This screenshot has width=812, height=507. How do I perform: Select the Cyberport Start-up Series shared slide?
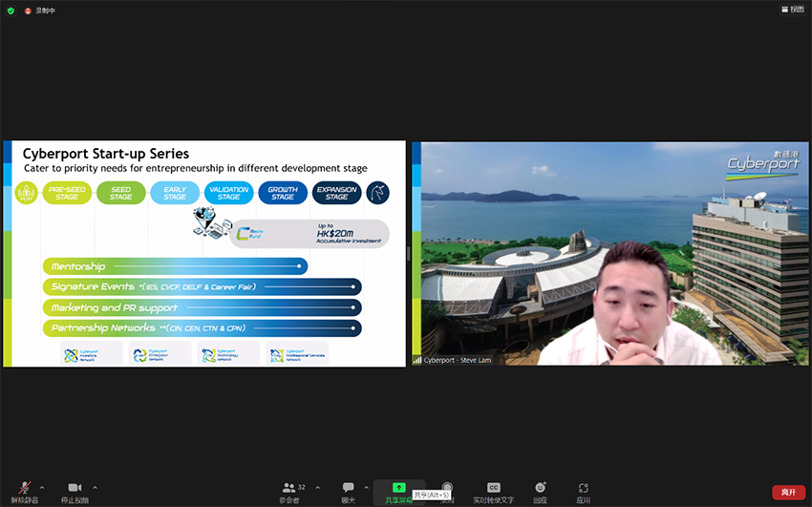204,254
